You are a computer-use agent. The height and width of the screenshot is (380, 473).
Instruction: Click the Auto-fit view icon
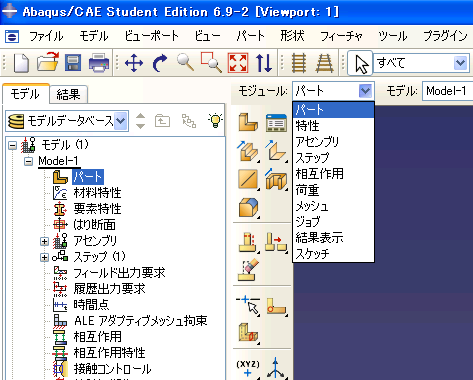click(x=238, y=63)
